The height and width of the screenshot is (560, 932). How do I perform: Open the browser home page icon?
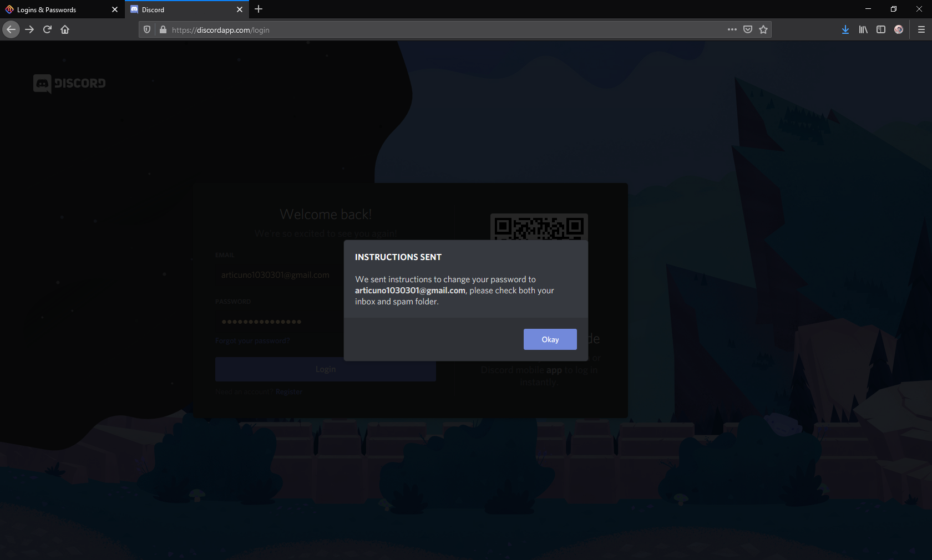click(65, 29)
